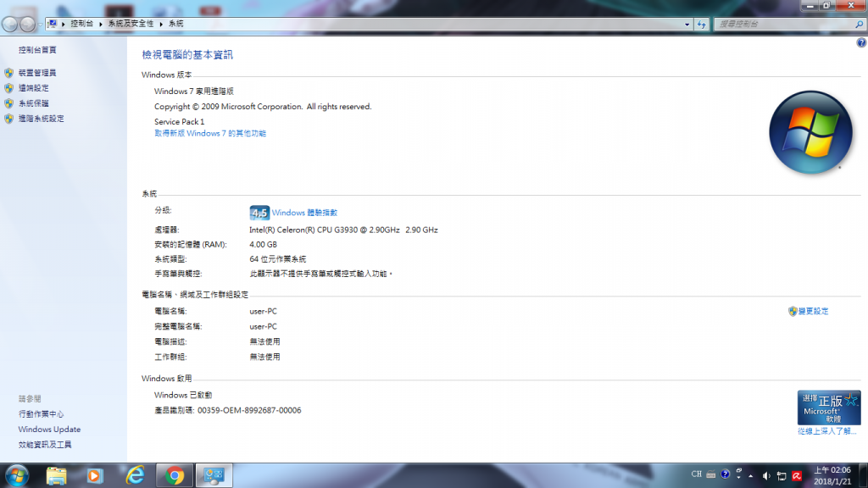Click the Back navigation arrow button

[x=9, y=25]
